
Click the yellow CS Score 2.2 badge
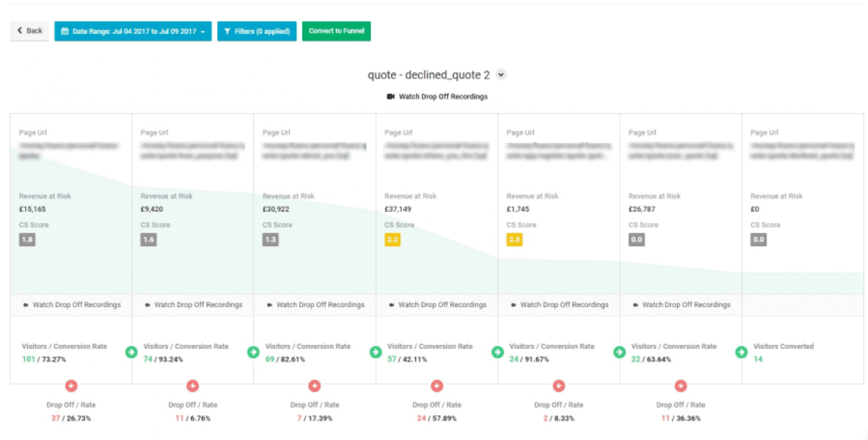(392, 240)
